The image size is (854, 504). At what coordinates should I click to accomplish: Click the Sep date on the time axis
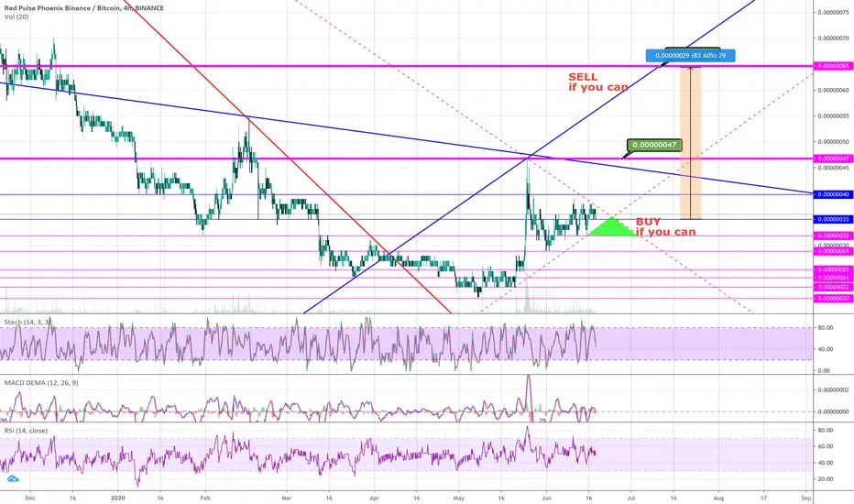point(806,498)
